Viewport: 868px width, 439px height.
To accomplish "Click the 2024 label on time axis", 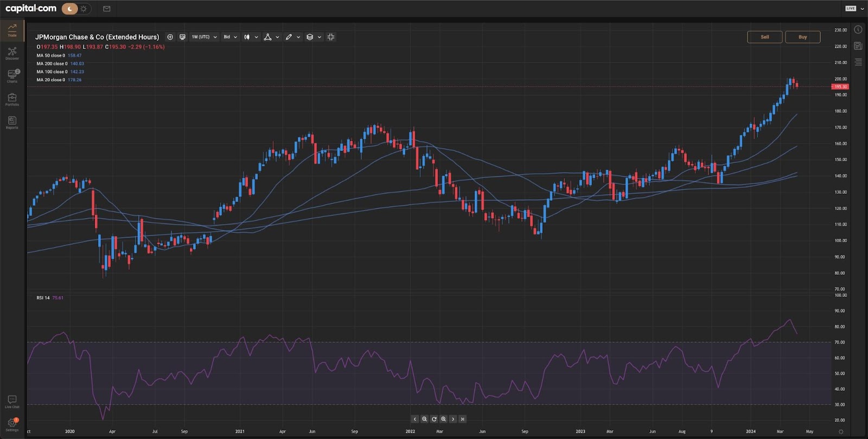I will coord(751,431).
